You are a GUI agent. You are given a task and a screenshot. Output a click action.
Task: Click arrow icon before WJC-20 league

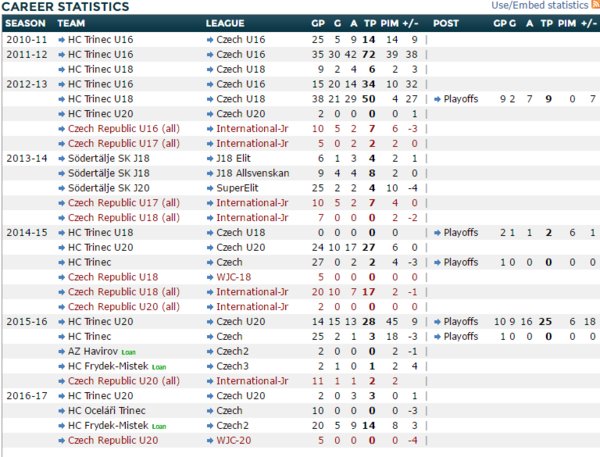tap(210, 441)
